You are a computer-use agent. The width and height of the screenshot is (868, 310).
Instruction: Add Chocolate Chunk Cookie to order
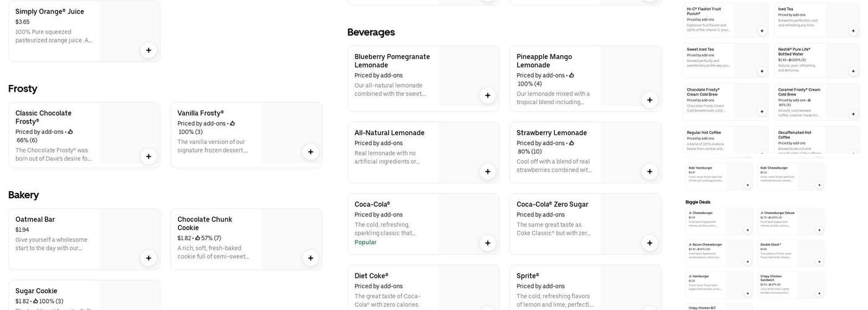point(311,258)
